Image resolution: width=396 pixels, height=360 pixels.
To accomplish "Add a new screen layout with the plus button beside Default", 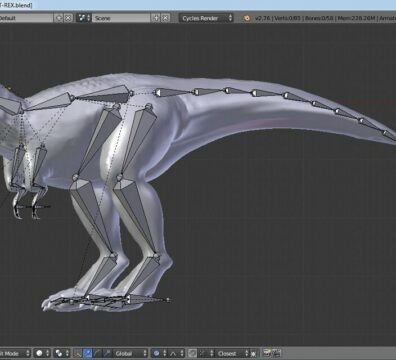I will tap(59, 18).
